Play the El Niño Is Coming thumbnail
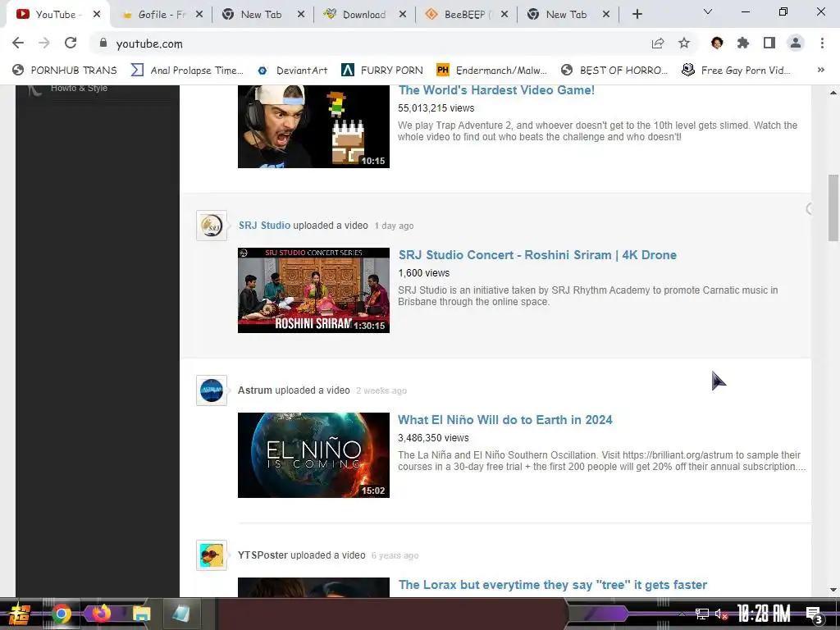The height and width of the screenshot is (630, 840). pos(313,455)
